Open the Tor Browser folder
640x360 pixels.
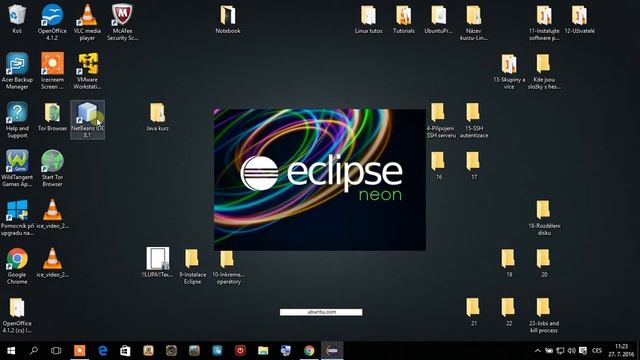(x=52, y=117)
